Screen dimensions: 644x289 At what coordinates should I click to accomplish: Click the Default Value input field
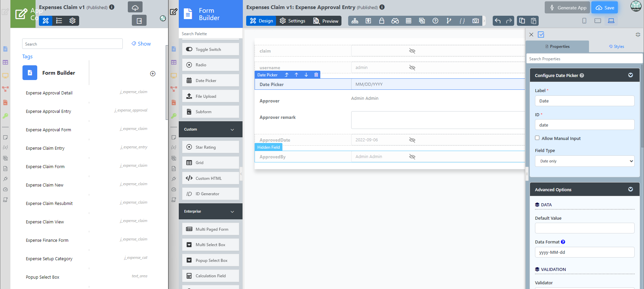[585, 228]
